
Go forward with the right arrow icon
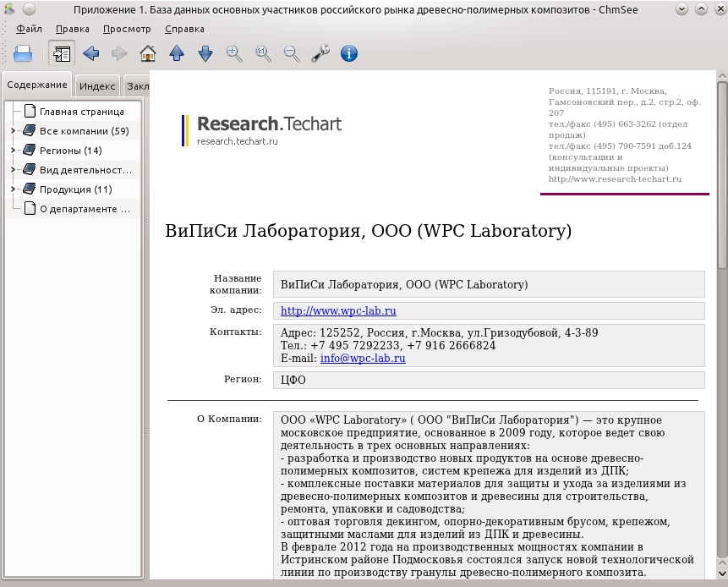pyautogui.click(x=119, y=53)
